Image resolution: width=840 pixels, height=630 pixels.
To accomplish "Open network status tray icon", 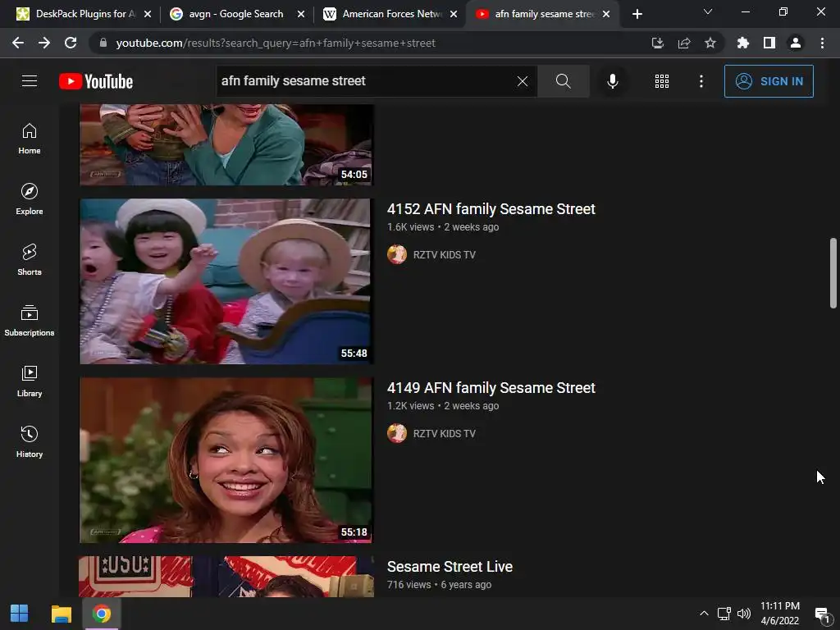I will (x=724, y=614).
